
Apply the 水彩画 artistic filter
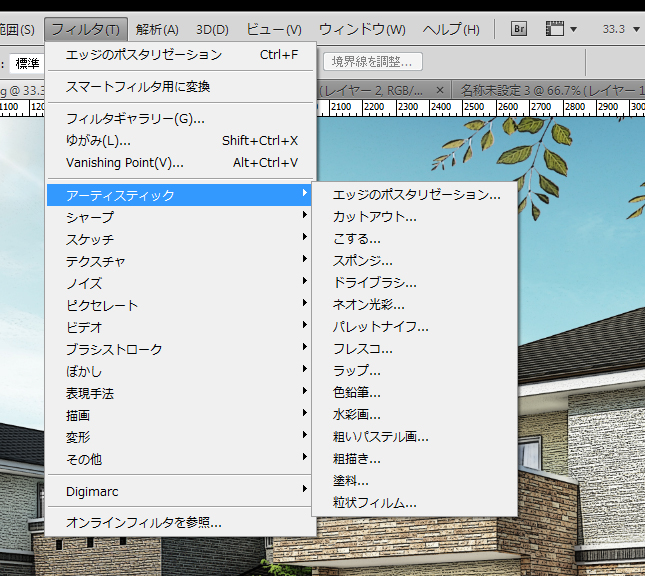[x=357, y=414]
